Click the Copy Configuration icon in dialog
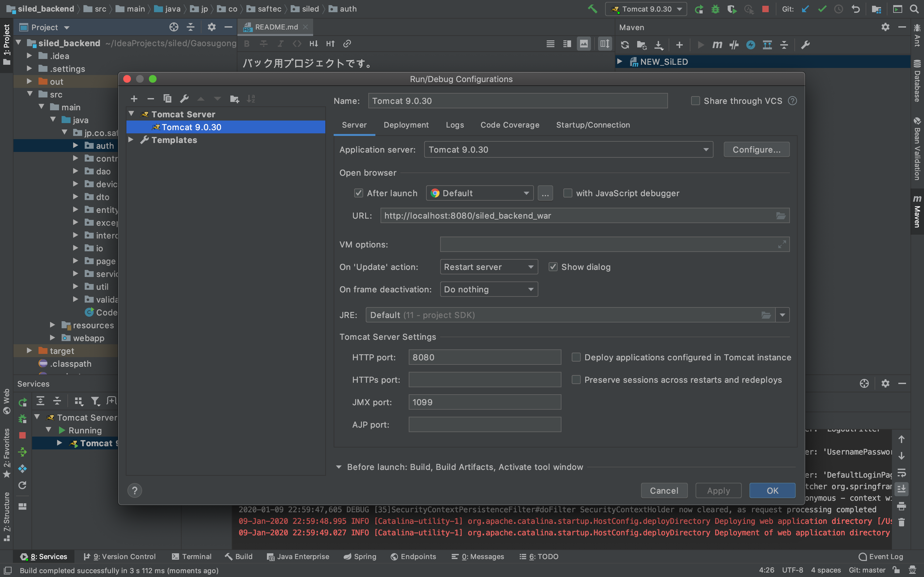 click(167, 99)
